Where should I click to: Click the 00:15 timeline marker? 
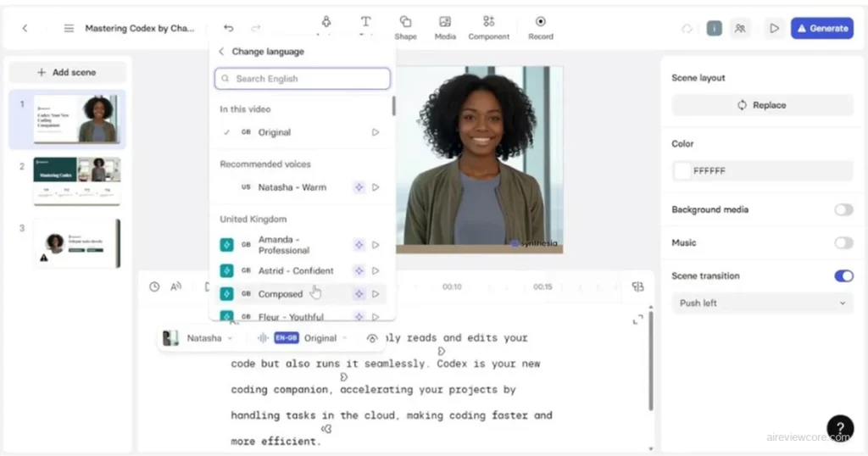click(x=542, y=286)
